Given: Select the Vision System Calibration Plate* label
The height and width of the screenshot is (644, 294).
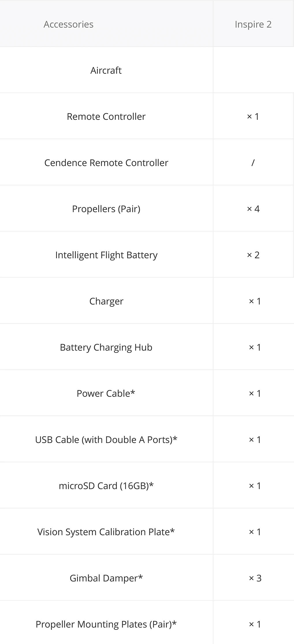Looking at the screenshot, I should [x=106, y=532].
